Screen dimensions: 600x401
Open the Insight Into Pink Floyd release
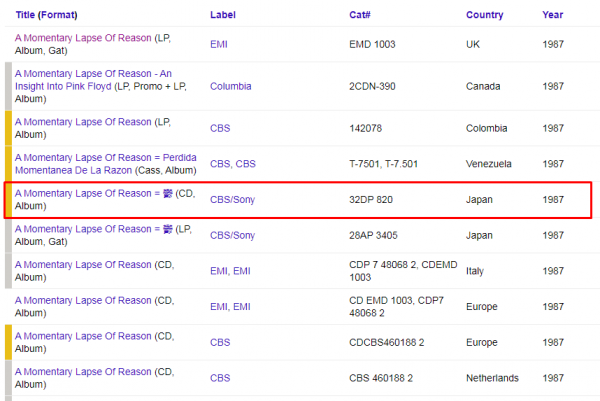coord(93,73)
